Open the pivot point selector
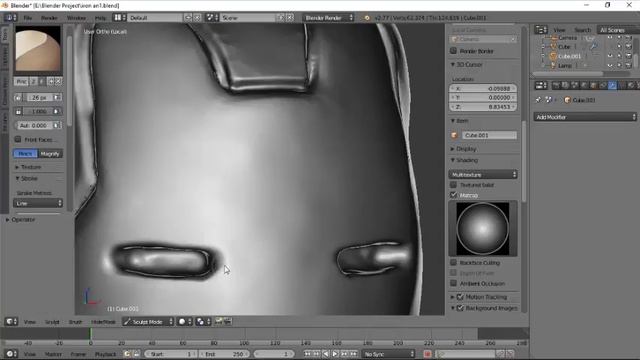Screen dimensions: 640x360 tap(203, 322)
